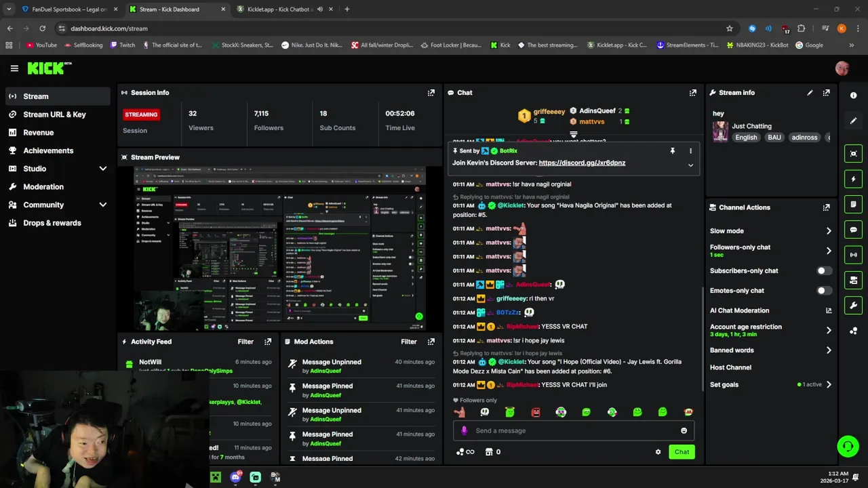Open Achievements page
868x488 pixels.
[x=58, y=150]
